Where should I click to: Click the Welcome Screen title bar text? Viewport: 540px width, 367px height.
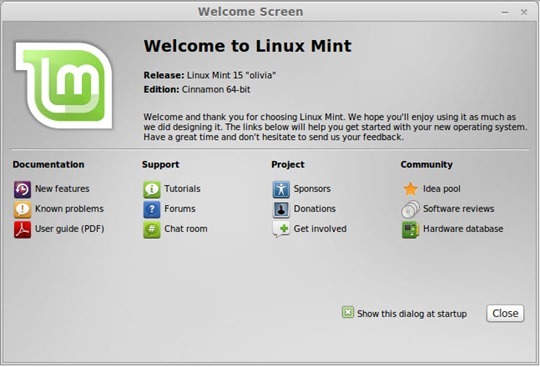250,12
